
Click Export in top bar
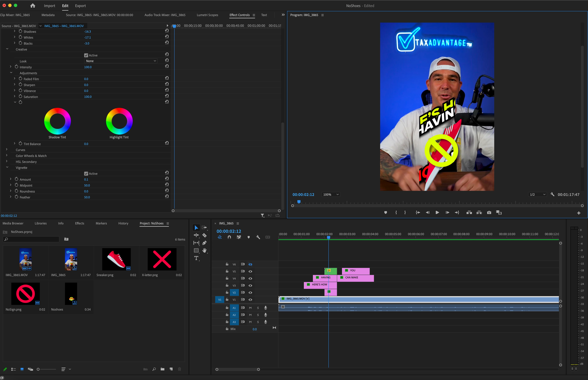pos(80,6)
